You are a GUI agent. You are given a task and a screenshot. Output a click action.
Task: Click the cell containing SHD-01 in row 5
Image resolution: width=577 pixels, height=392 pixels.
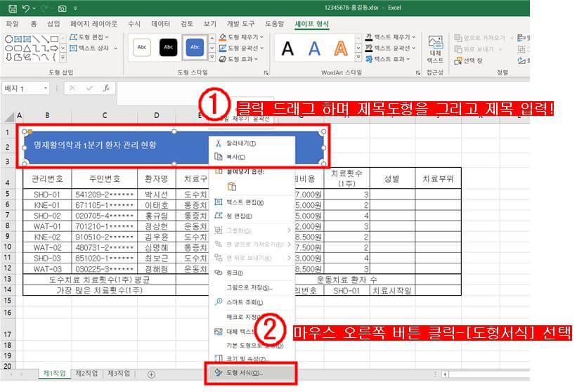47,195
